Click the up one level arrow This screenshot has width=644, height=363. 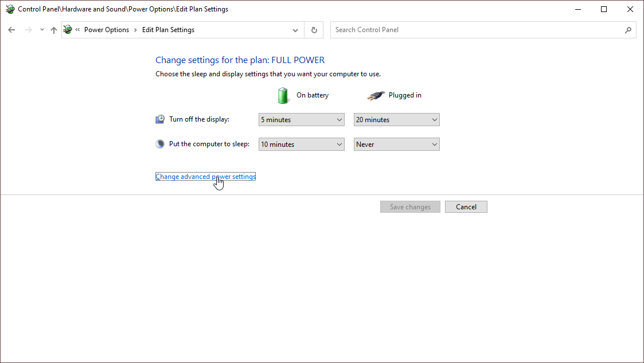54,30
